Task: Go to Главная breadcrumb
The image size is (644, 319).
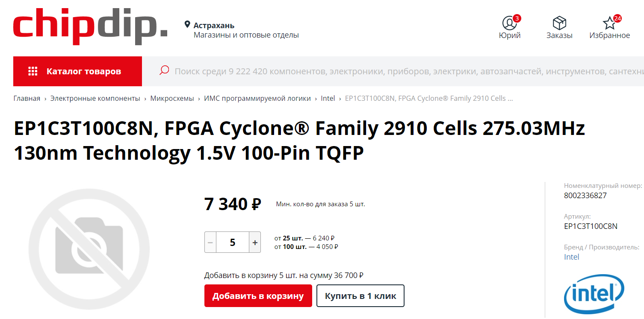Action: point(27,98)
